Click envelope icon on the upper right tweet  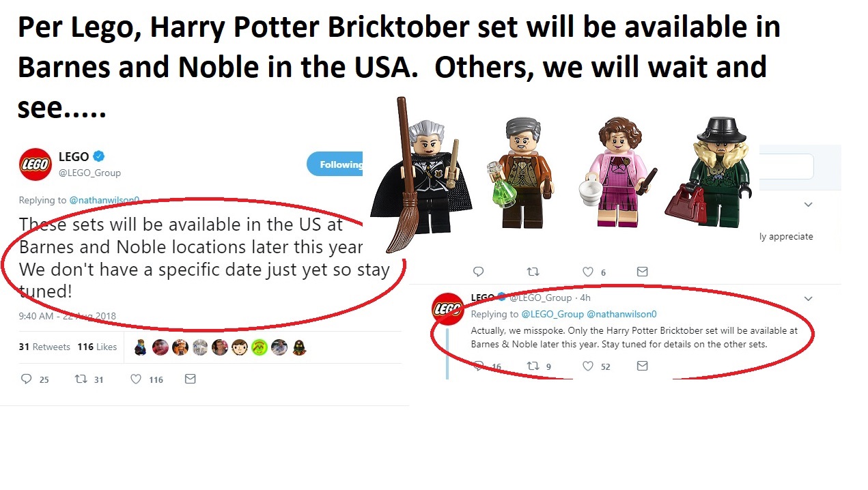(642, 272)
